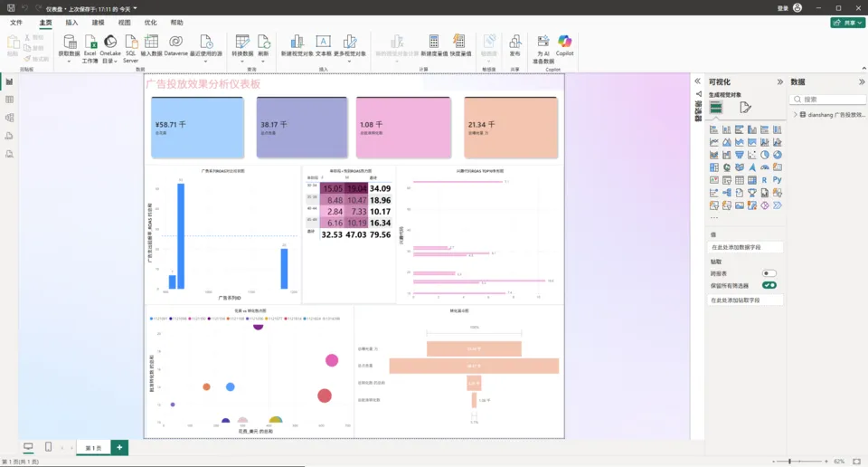
Task: Show more visuals via the ellipsis
Action: pyautogui.click(x=714, y=218)
